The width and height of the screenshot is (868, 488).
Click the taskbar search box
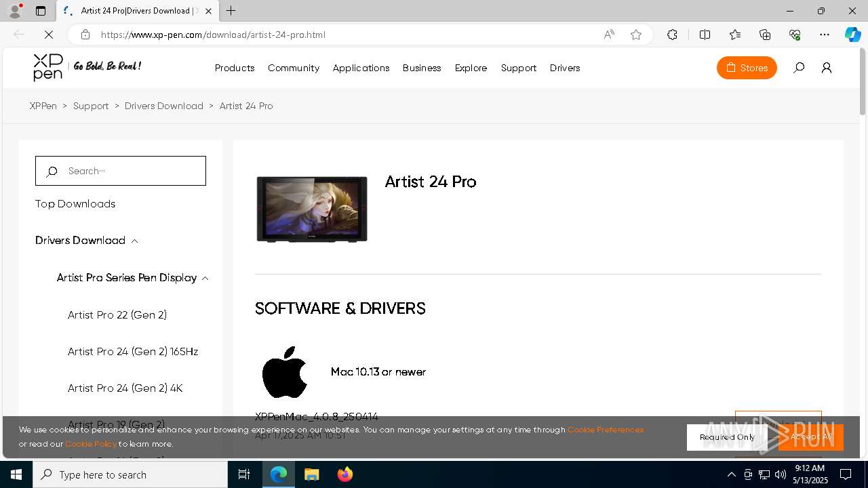click(x=130, y=474)
